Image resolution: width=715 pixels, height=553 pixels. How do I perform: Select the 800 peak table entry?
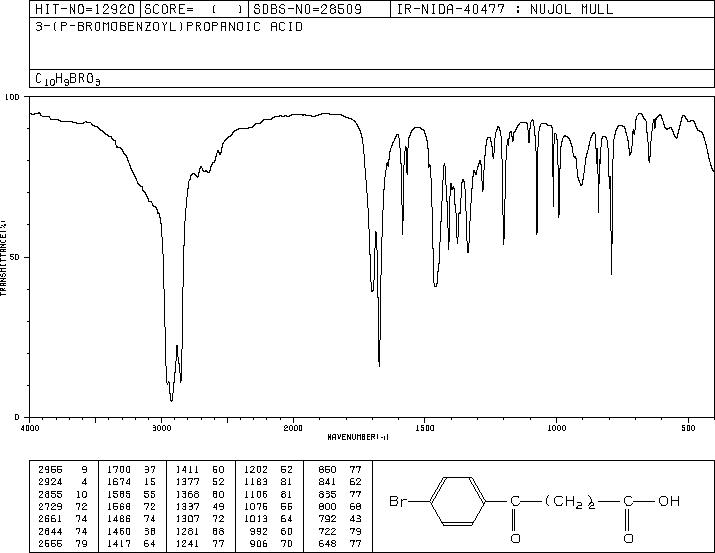(x=340, y=506)
